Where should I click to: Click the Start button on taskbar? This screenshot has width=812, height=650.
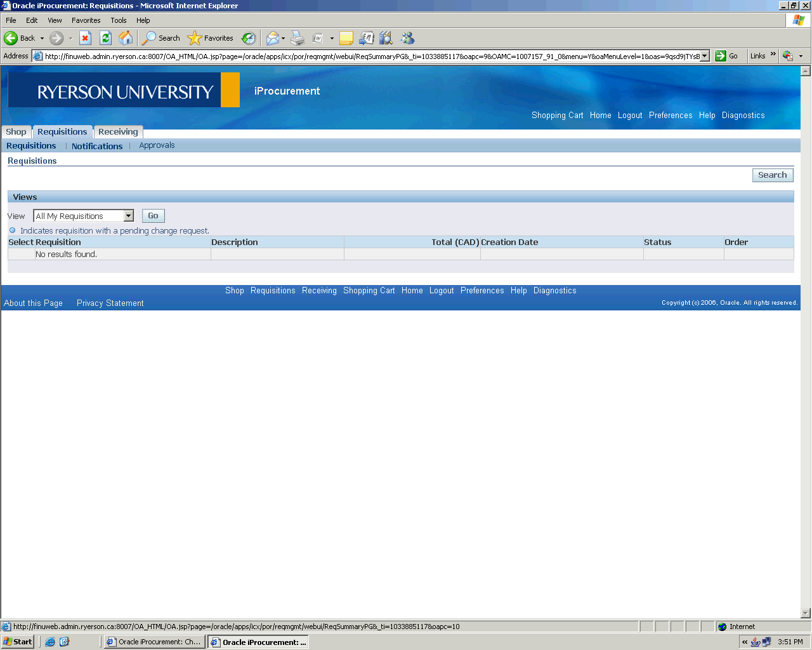tap(18, 642)
